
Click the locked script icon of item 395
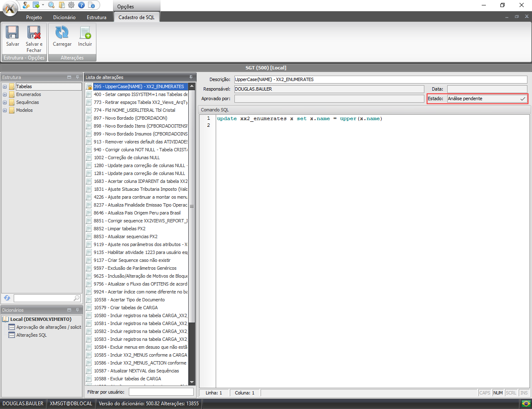coord(89,86)
